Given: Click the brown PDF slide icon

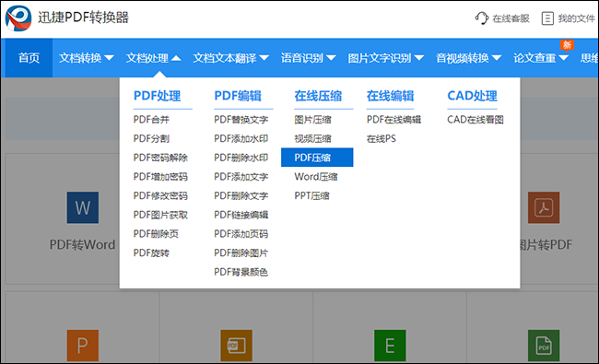Looking at the screenshot, I should coord(236,346).
